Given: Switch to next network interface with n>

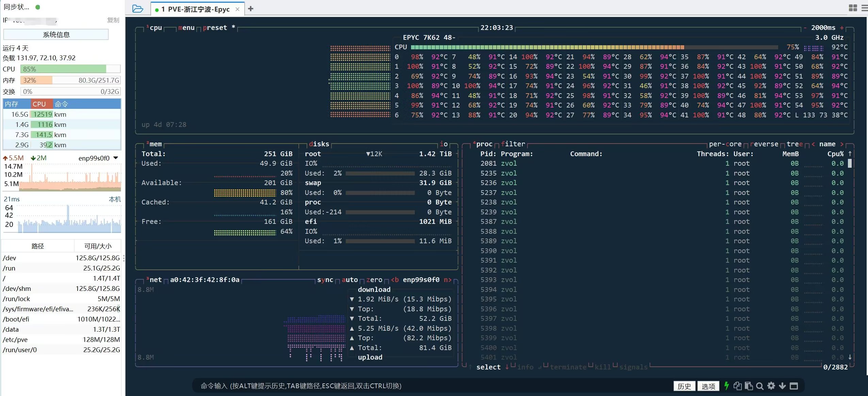Looking at the screenshot, I should [x=448, y=280].
